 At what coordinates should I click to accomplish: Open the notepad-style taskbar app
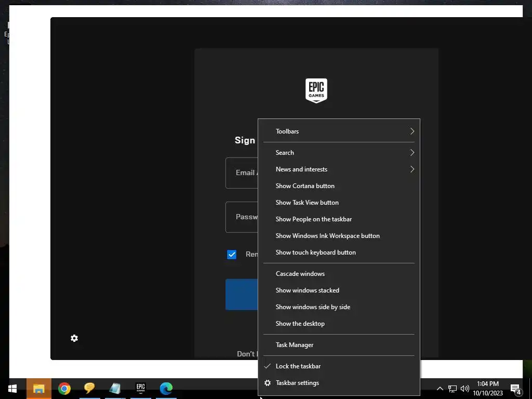[115, 389]
